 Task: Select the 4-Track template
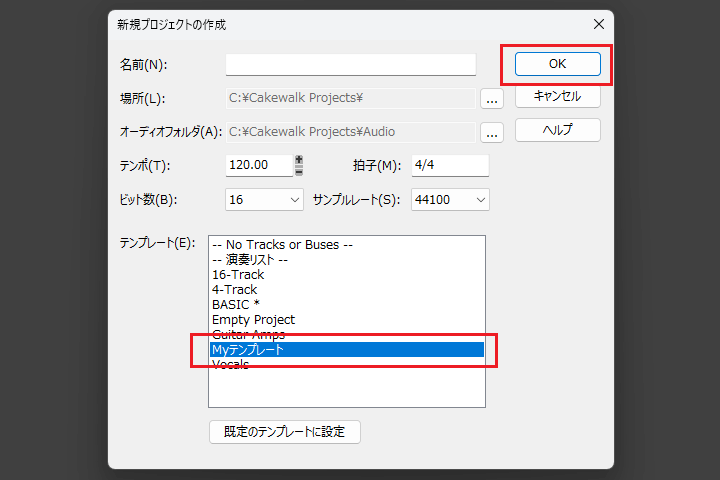point(234,289)
